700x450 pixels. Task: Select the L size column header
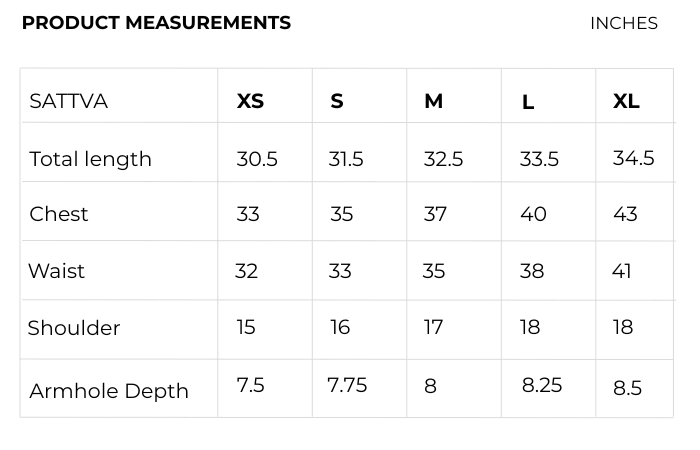pyautogui.click(x=528, y=102)
